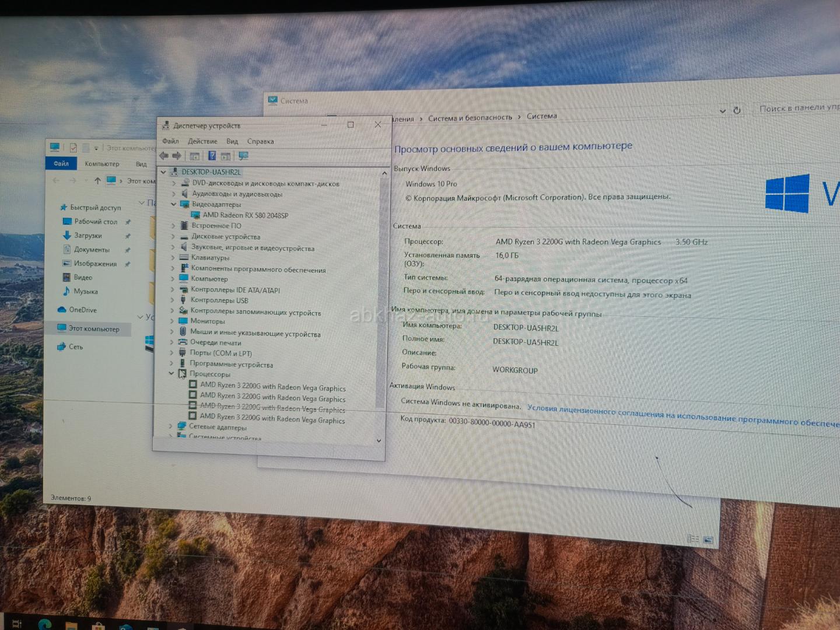The image size is (840, 630).
Task: Click Система и безопасность in the breadcrumb
Action: tap(470, 118)
